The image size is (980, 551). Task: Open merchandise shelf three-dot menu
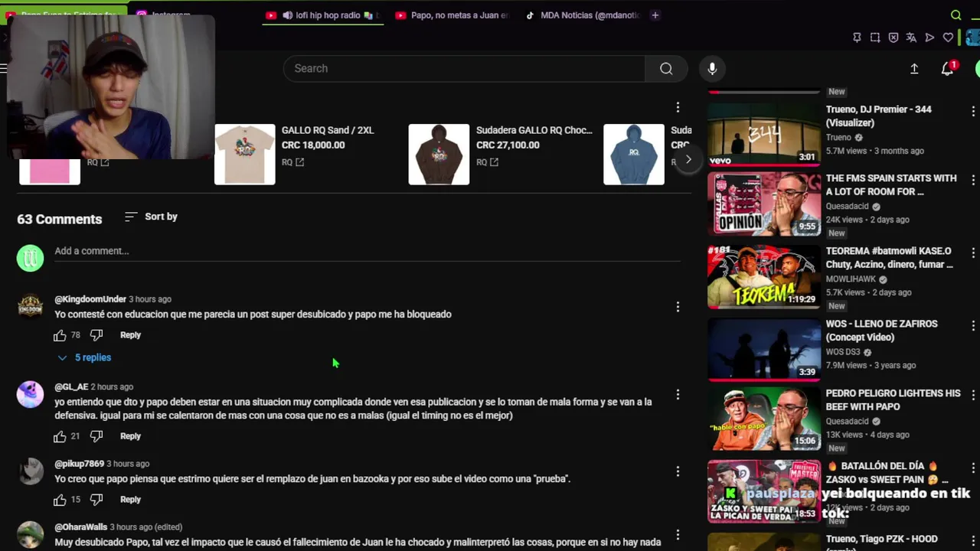678,107
